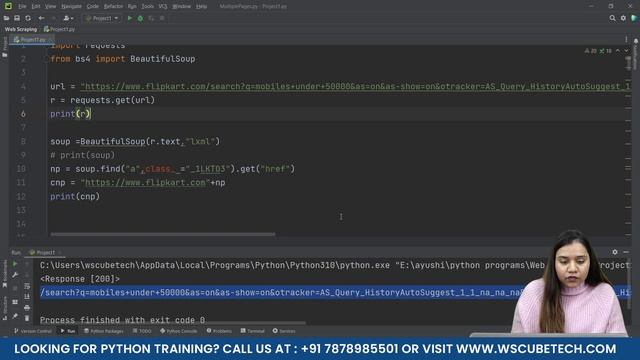Go back with the left arrow toolbar icon
This screenshot has height=360, width=640.
pos(41,18)
